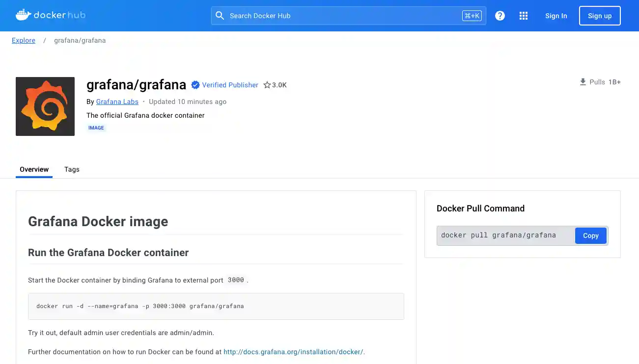Click the ⌘+K shortcut badge
Screen dimensions: 639x364
pos(472,15)
